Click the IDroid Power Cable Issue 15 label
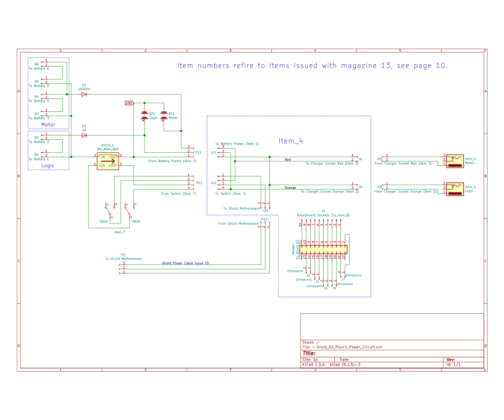504x420 pixels. 186,263
